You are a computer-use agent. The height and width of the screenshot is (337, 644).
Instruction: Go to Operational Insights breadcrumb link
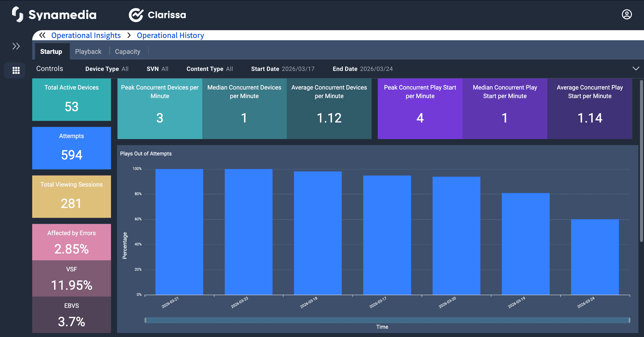86,35
